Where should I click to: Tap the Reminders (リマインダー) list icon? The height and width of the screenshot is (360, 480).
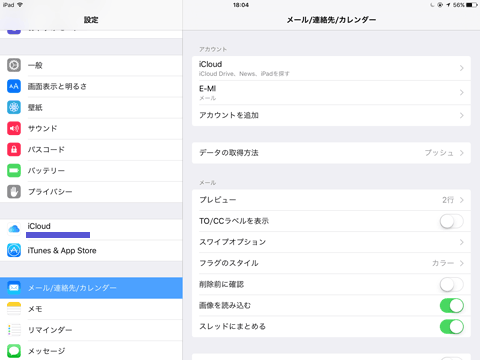pos(14,330)
